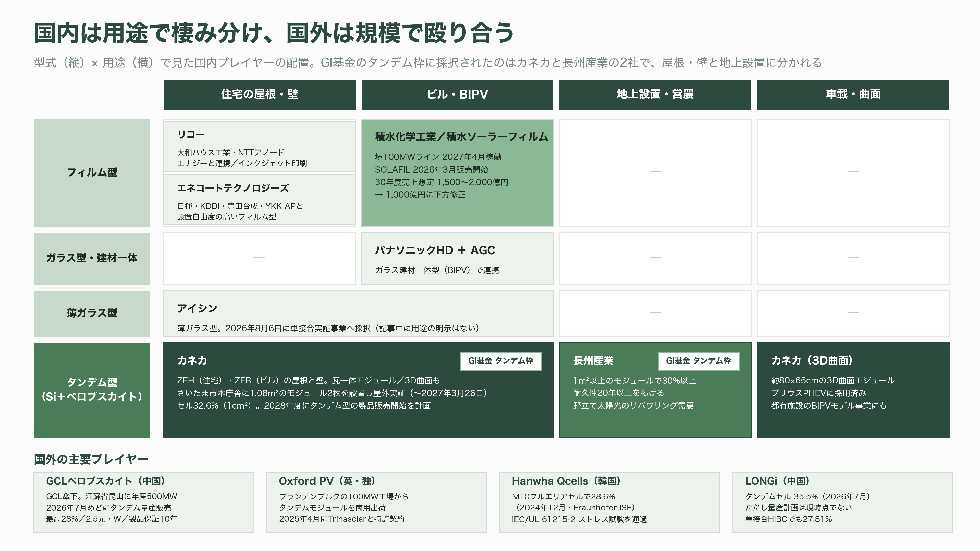
Task: Click text IEC/UL 61215-2 ストレス試験を通過
Action: (x=579, y=519)
